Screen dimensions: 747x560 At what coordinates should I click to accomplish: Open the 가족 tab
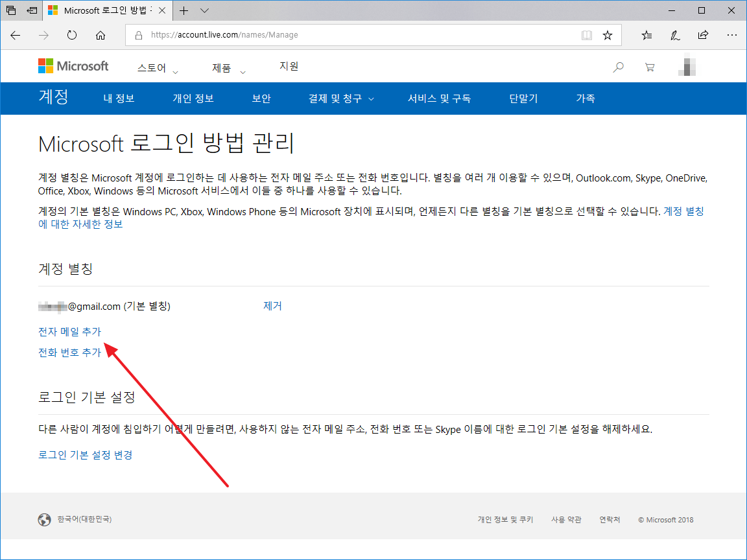click(x=586, y=99)
